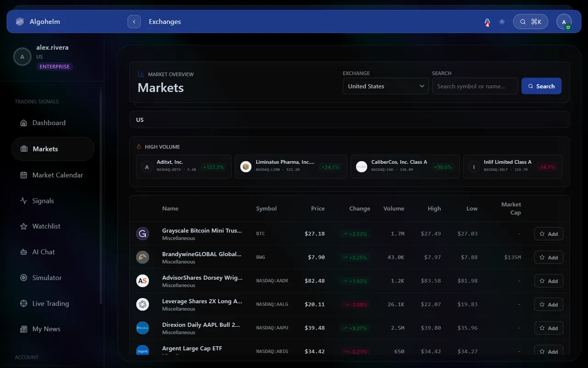Select Markets in sidebar
The width and height of the screenshot is (588, 368).
tap(53, 149)
